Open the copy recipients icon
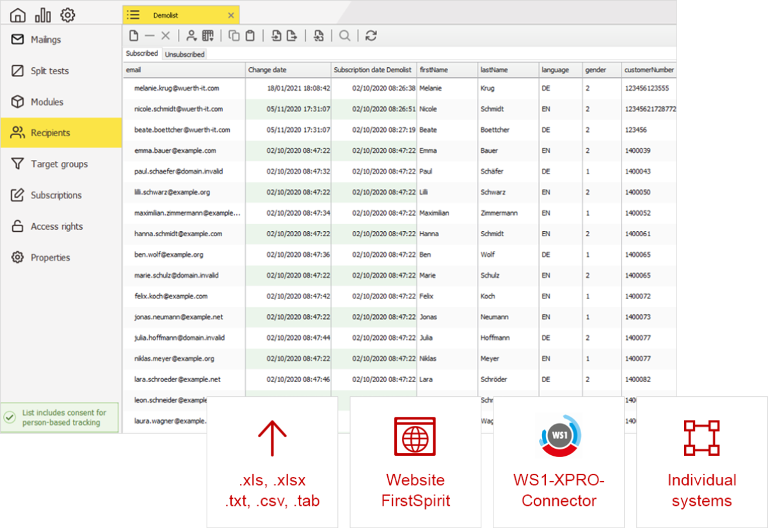This screenshot has height=532, width=768. pos(234,36)
